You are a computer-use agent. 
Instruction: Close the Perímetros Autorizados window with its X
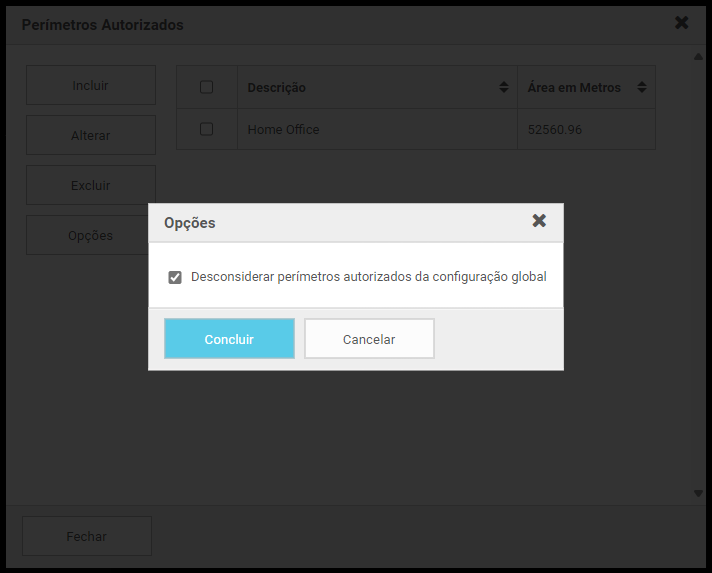[x=682, y=23]
